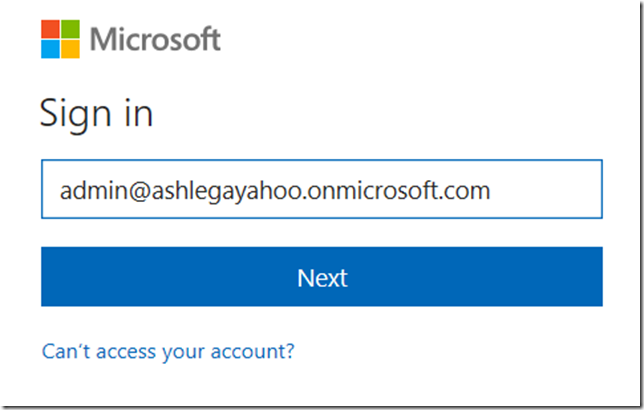The width and height of the screenshot is (644, 410).
Task: Click 'Can't access' at the start of link
Action: click(x=99, y=351)
